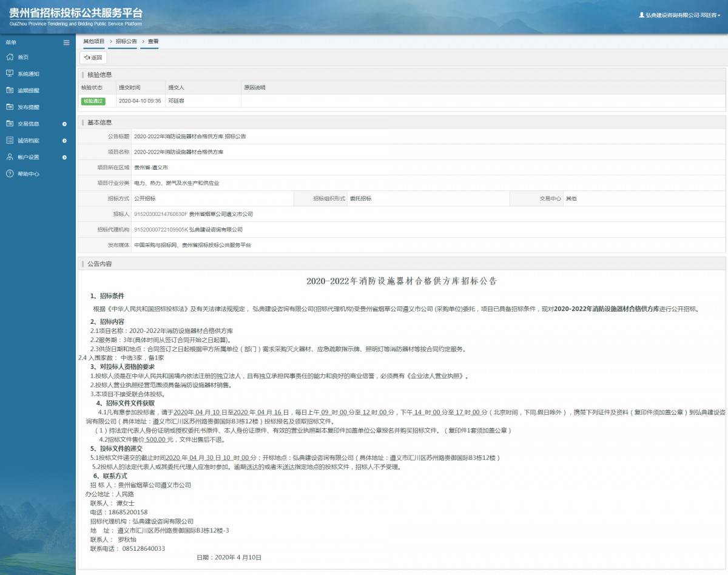Click the monitor icon for 系统通知
Viewport: 728px width, 575px height.
[9, 73]
